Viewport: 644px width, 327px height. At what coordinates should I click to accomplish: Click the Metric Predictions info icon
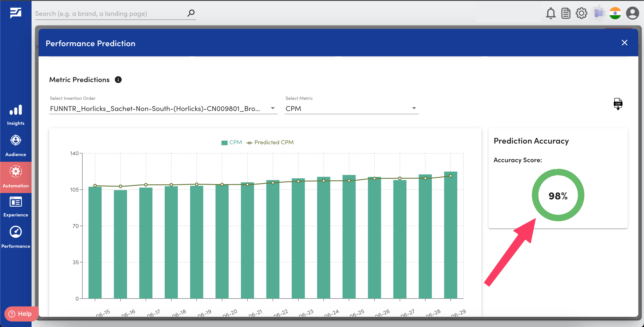pyautogui.click(x=118, y=80)
